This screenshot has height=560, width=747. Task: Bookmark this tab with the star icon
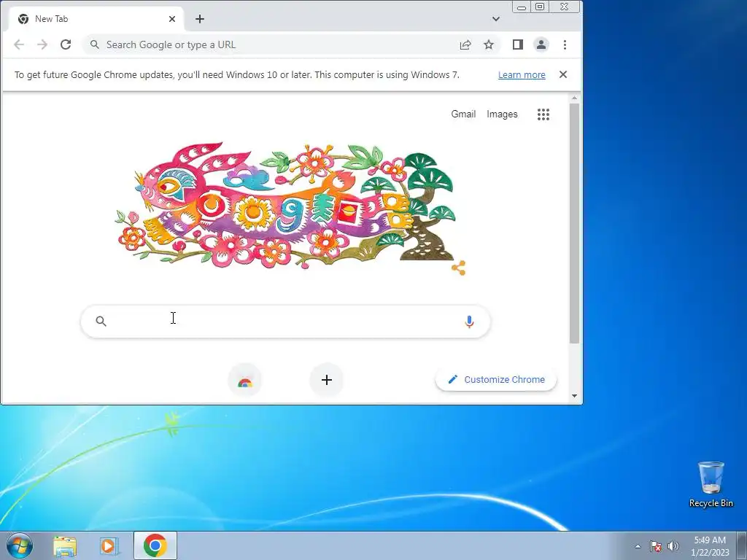(489, 44)
